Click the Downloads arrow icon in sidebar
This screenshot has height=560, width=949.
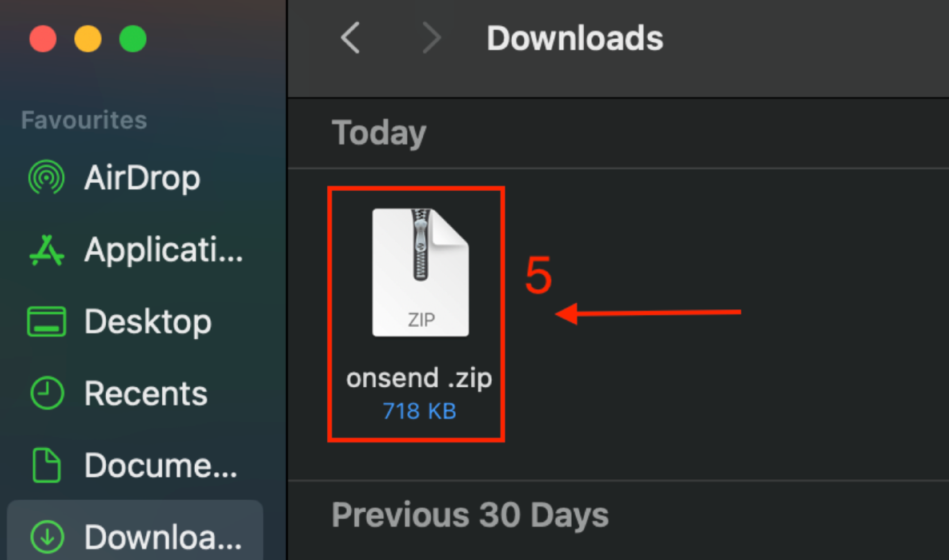pos(47,536)
